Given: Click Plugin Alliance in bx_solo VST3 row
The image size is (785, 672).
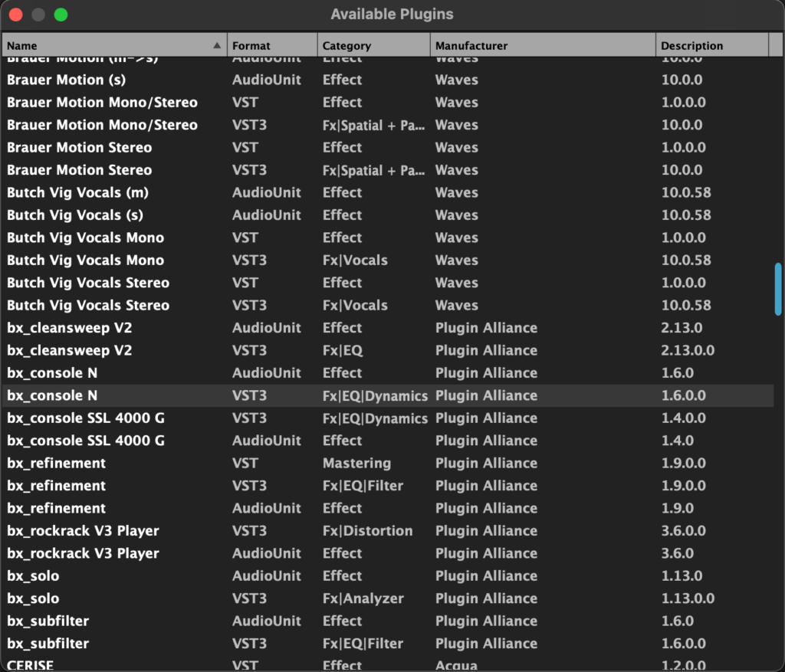Looking at the screenshot, I should 486,598.
